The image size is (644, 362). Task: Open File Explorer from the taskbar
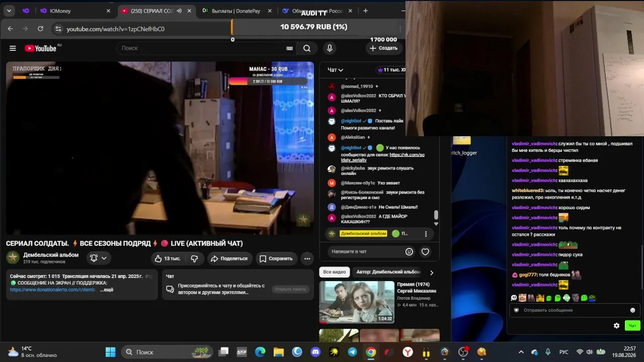tap(279, 352)
